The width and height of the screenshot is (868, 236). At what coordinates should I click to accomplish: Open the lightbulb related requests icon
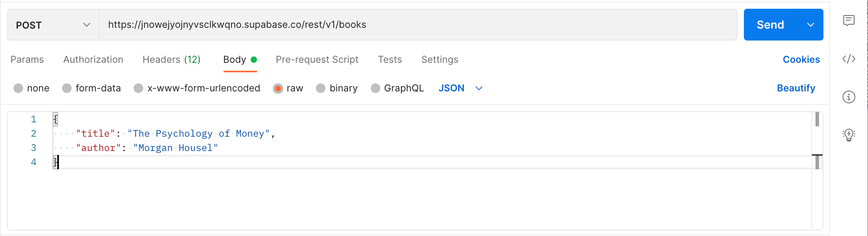(x=849, y=135)
